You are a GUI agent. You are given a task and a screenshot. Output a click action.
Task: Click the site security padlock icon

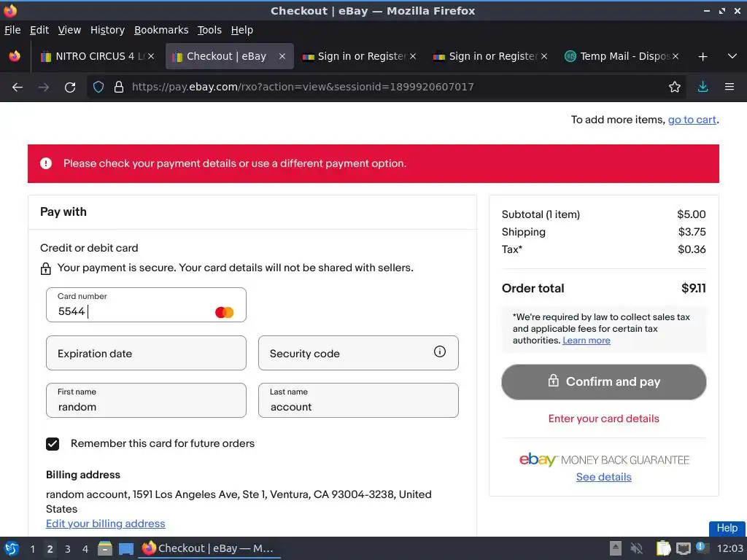119,87
